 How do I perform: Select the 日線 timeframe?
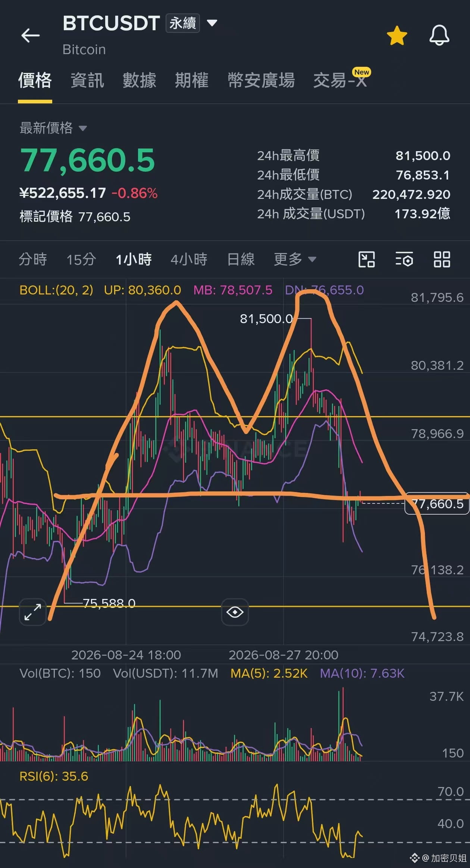[x=241, y=259]
